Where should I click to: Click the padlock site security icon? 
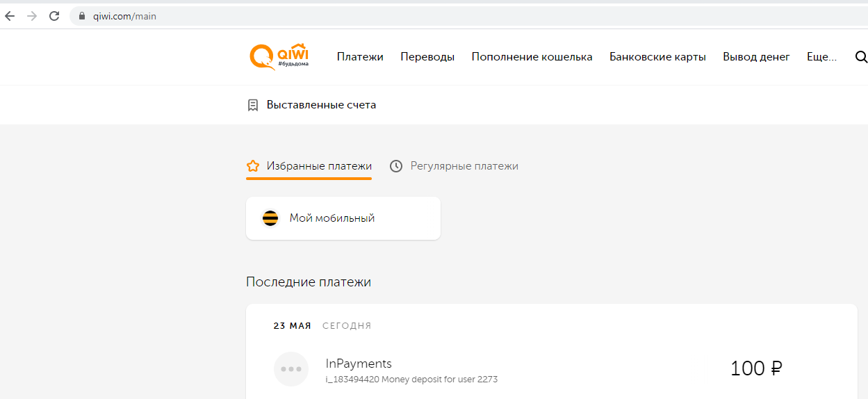point(82,16)
